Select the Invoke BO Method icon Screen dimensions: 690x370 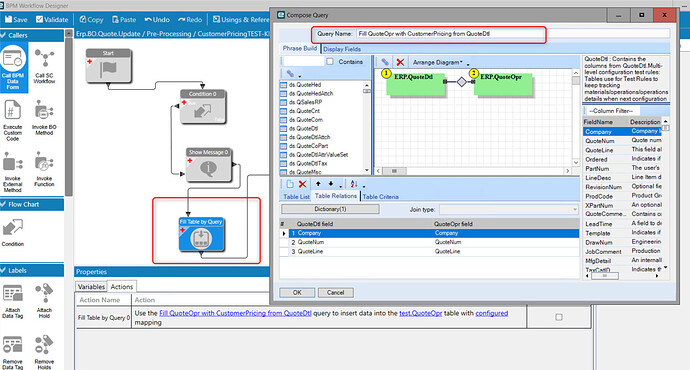pyautogui.click(x=44, y=117)
